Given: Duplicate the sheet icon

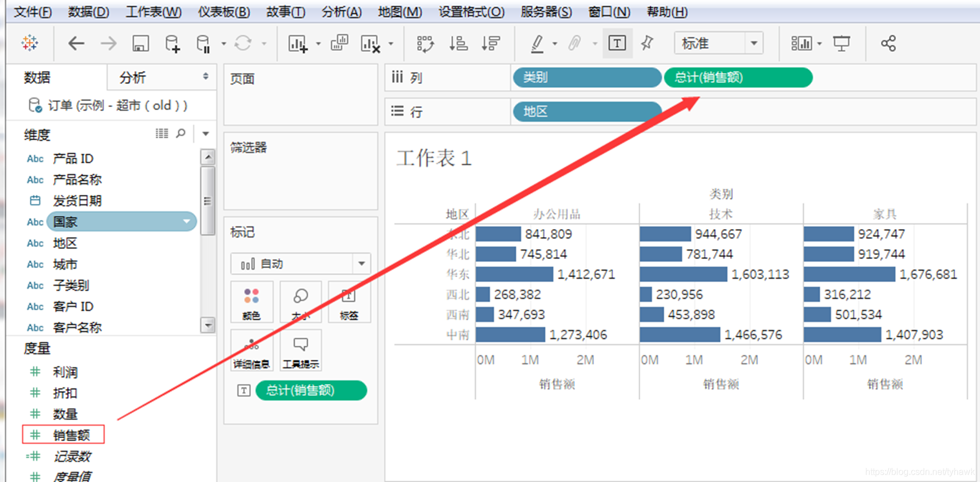Looking at the screenshot, I should (339, 43).
